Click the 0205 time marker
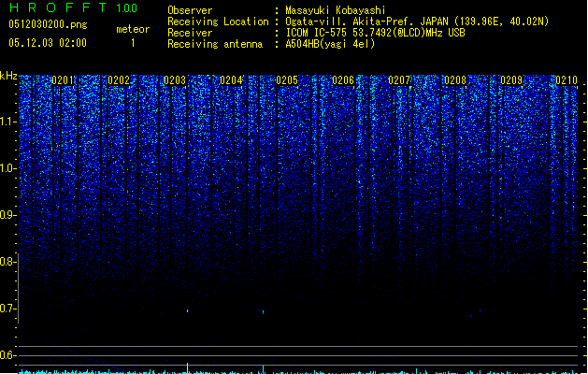This screenshot has height=374, width=588. [x=287, y=80]
